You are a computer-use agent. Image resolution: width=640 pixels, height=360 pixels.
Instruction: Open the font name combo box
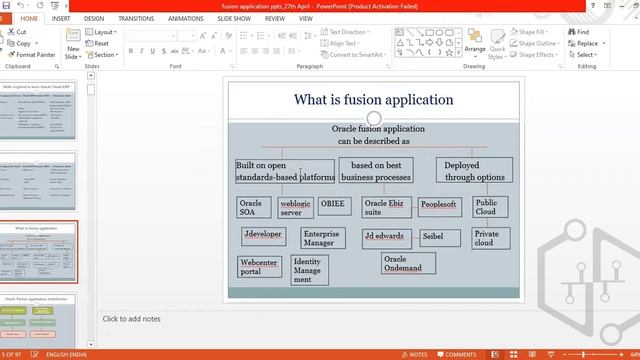coord(151,36)
